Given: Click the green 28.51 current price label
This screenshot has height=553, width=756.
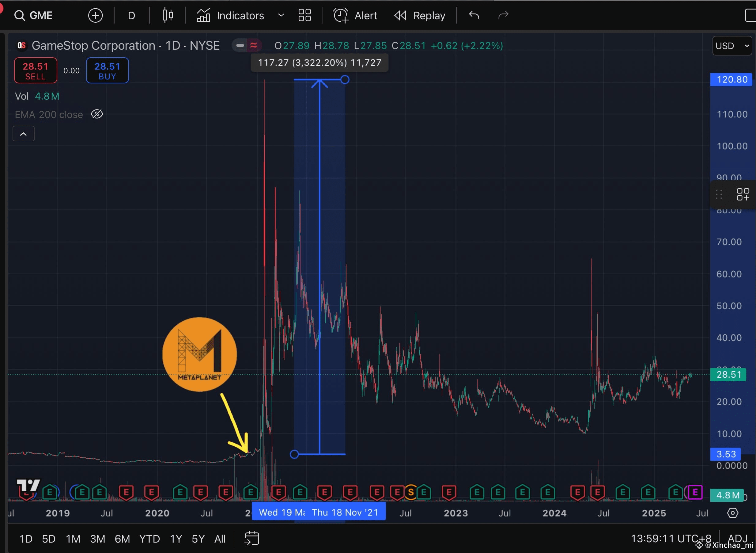Looking at the screenshot, I should [x=728, y=374].
